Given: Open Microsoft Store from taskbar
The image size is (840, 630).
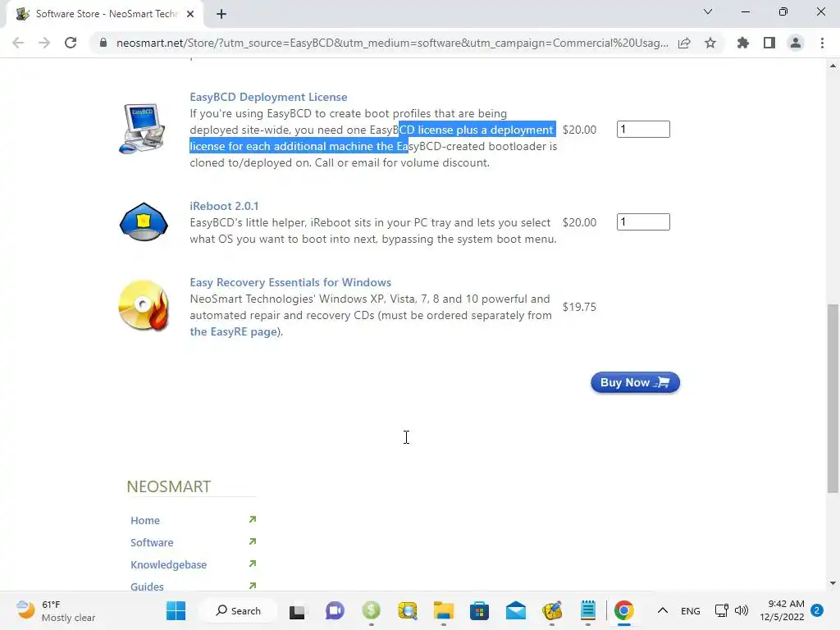Looking at the screenshot, I should (x=479, y=610).
